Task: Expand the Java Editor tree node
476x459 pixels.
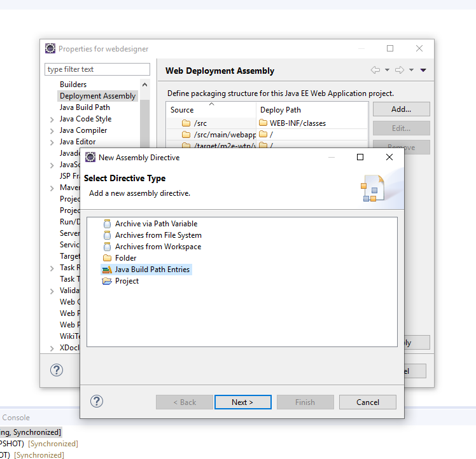Action: (x=52, y=142)
